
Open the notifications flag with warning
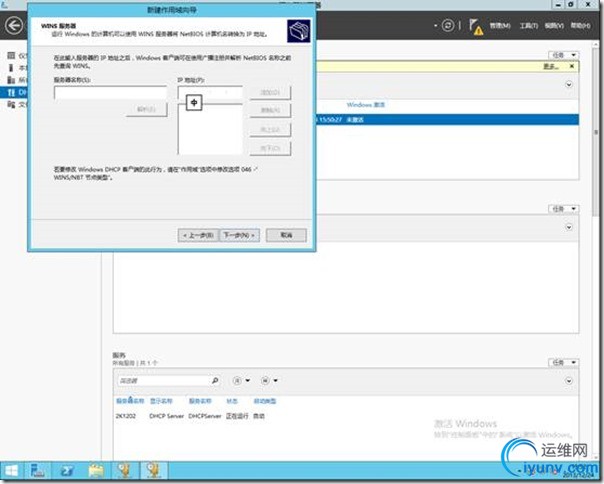(476, 27)
